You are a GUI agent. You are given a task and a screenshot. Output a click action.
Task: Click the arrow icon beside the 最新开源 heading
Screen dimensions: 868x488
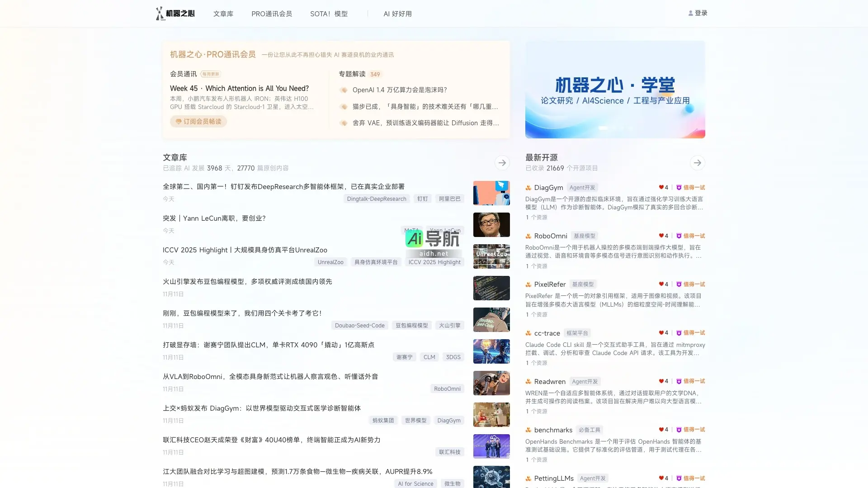click(x=697, y=163)
